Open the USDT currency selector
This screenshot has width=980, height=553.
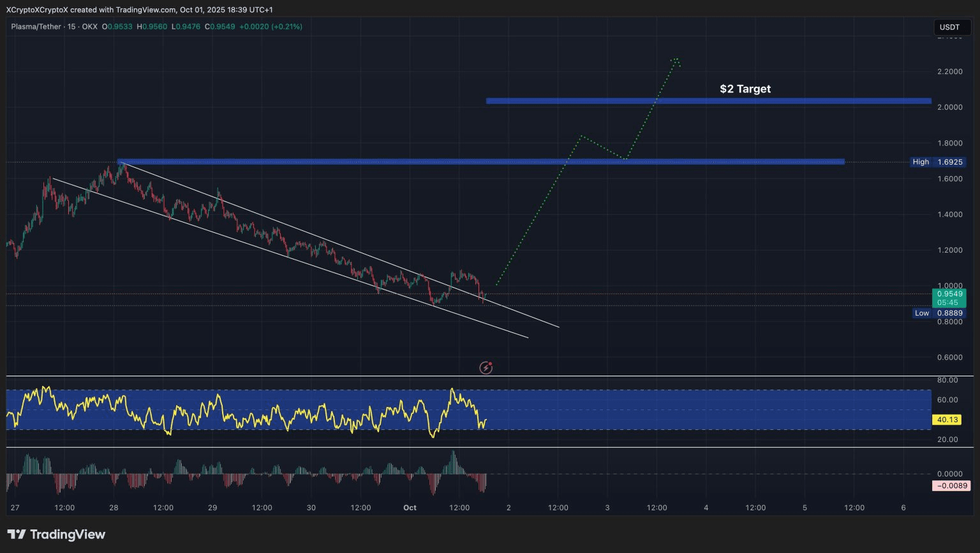pos(949,27)
